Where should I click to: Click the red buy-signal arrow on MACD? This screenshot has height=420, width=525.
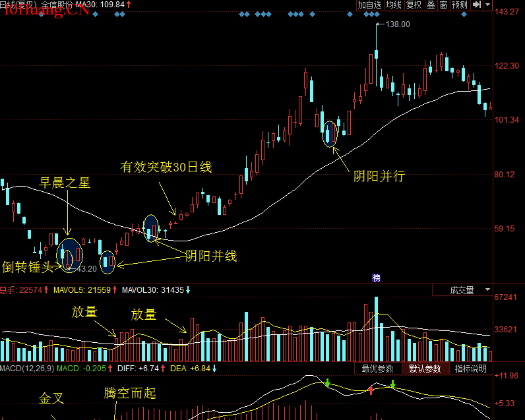371,390
